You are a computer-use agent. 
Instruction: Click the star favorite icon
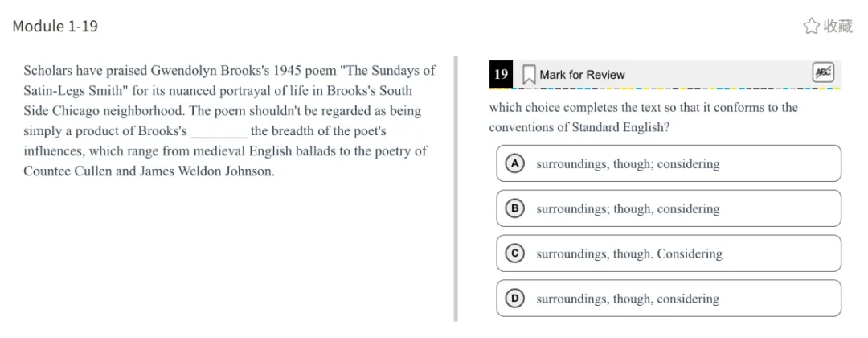click(811, 26)
